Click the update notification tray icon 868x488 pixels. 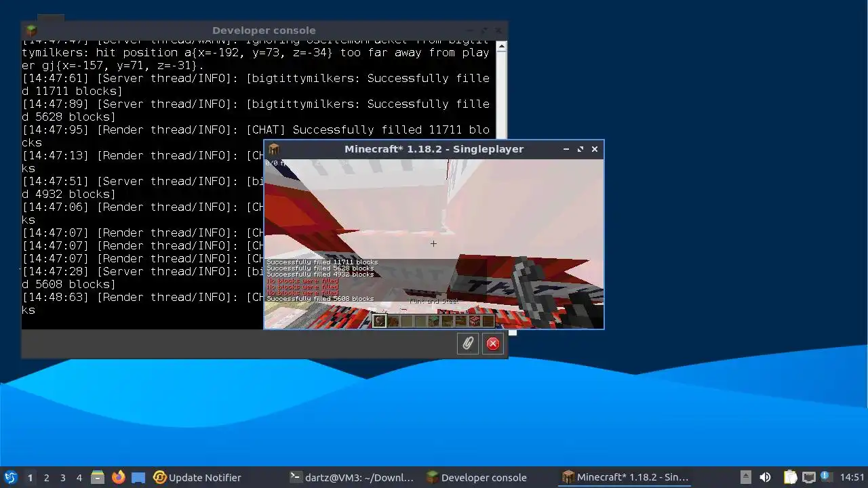pos(825,476)
